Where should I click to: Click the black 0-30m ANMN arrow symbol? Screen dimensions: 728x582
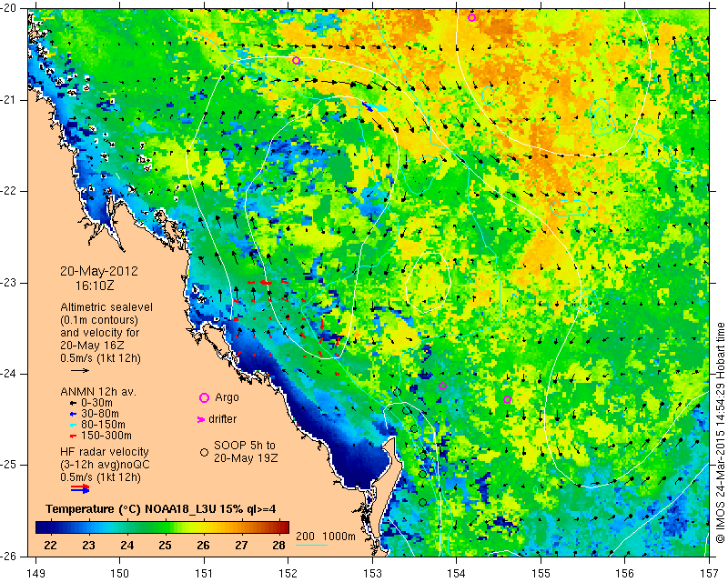tap(73, 403)
